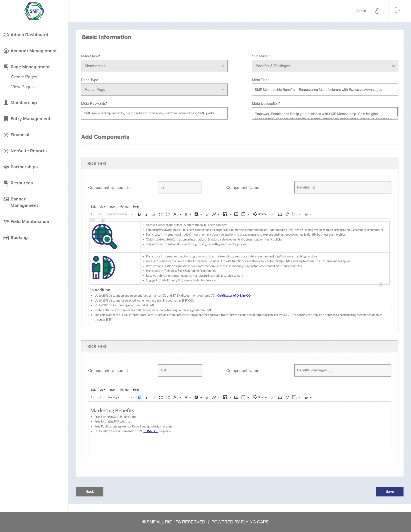Toggle Italic formatting in the second editor

147,397
